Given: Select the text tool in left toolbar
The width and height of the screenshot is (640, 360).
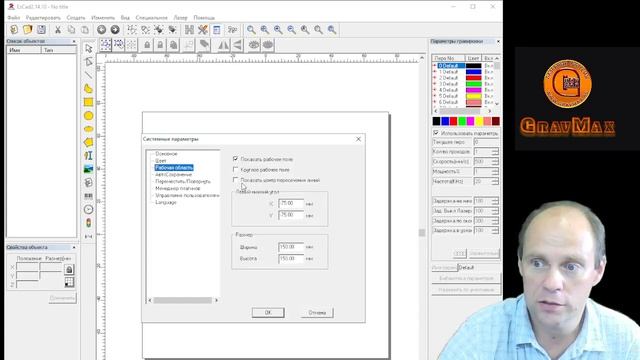Looking at the screenshot, I should [89, 156].
